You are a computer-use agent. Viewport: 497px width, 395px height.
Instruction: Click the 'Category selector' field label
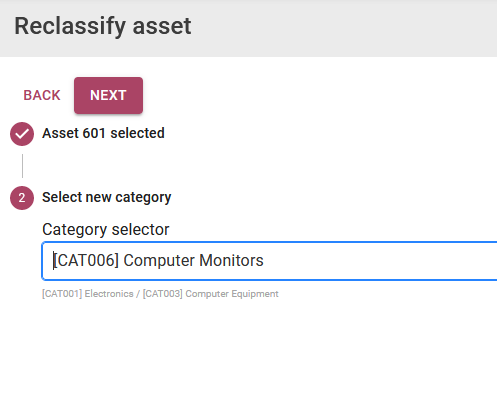pos(106,229)
